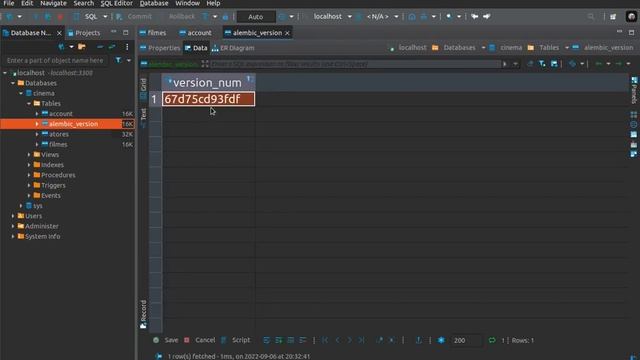Open the SQL editor dropdown arrow

point(105,16)
